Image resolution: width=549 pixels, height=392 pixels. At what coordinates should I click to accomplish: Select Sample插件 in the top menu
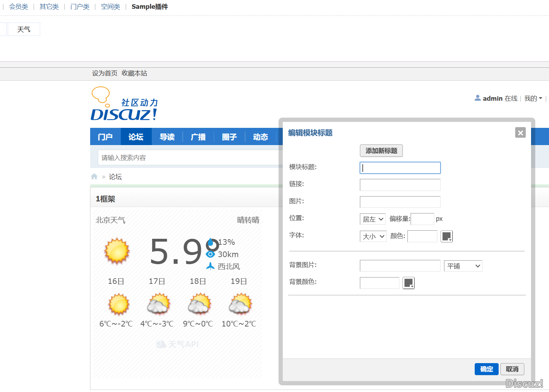(x=149, y=6)
